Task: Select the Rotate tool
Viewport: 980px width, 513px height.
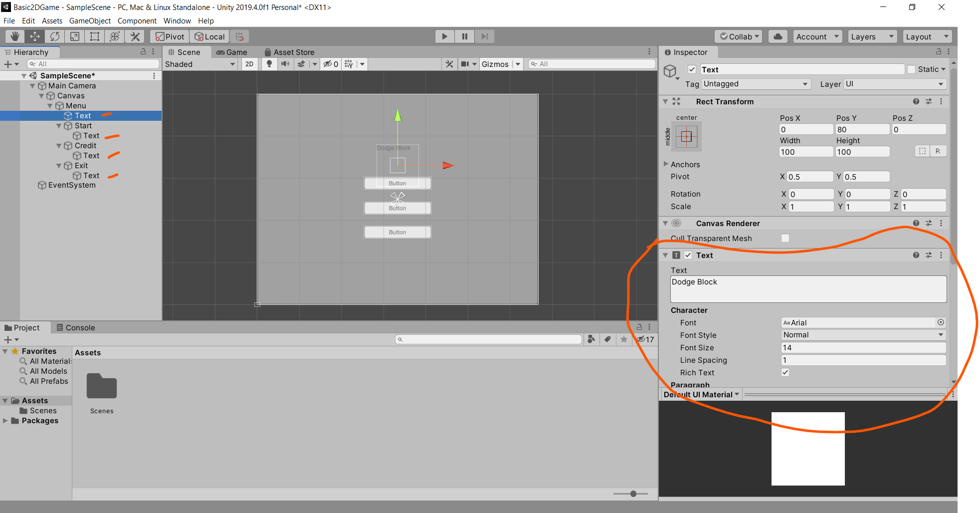Action: (55, 36)
